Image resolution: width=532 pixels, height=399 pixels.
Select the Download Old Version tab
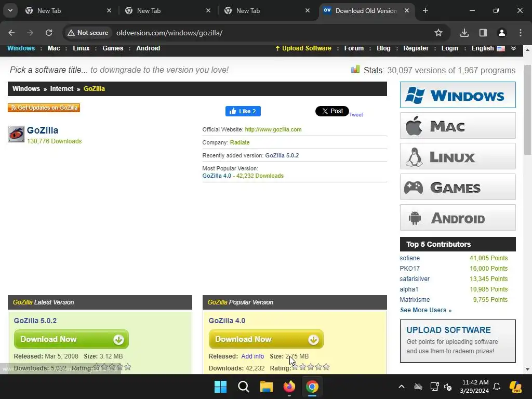pos(366,10)
